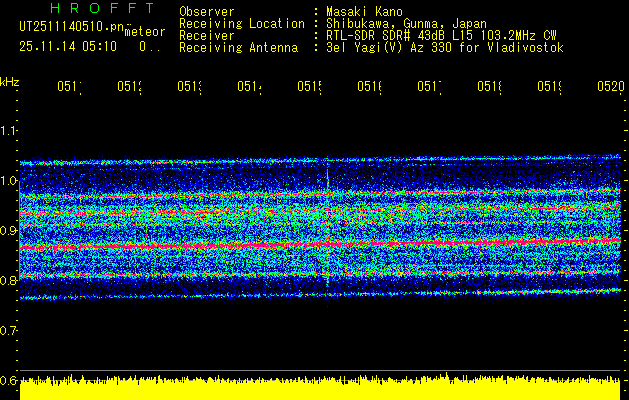Click the date text 25.11.14 05:10
This screenshot has width=629, height=400.
point(68,47)
